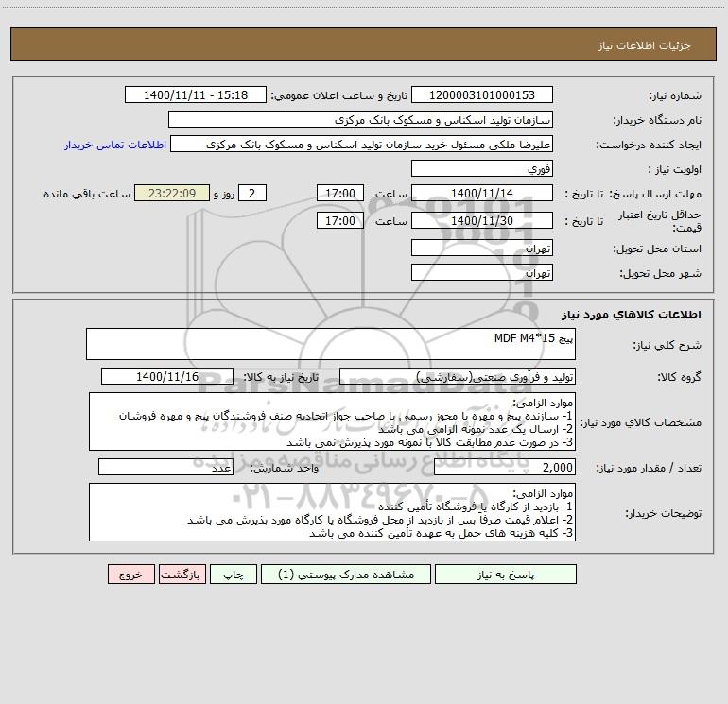This screenshot has width=728, height=704.
Task: Click the priority field showing فوری
Action: click(x=482, y=168)
